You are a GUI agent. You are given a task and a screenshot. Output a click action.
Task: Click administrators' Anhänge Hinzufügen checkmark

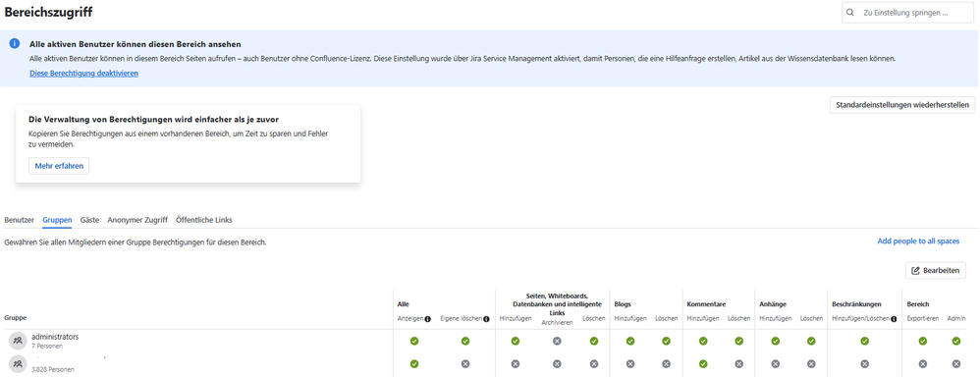click(775, 341)
